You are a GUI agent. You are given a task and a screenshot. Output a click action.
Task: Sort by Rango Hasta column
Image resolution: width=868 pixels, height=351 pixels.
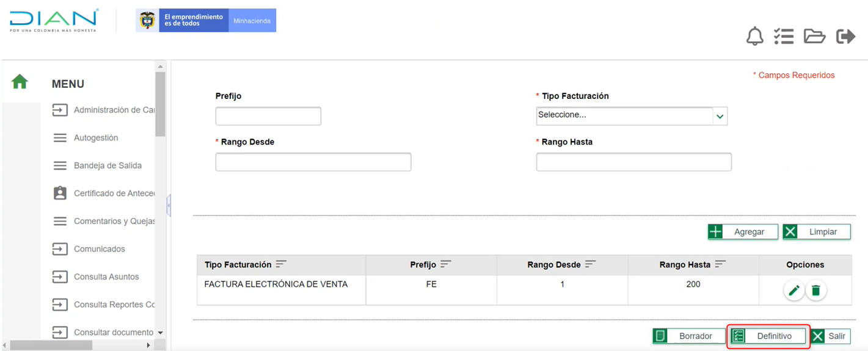(x=720, y=264)
